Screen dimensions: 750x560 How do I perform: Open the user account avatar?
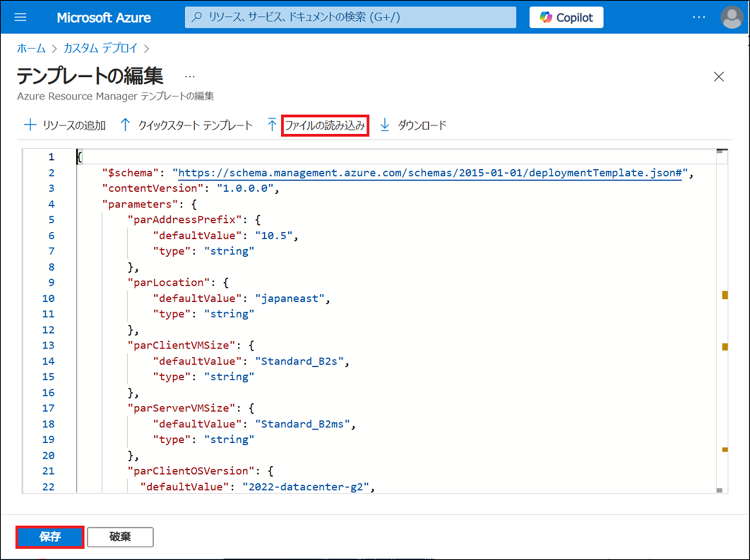pyautogui.click(x=731, y=17)
